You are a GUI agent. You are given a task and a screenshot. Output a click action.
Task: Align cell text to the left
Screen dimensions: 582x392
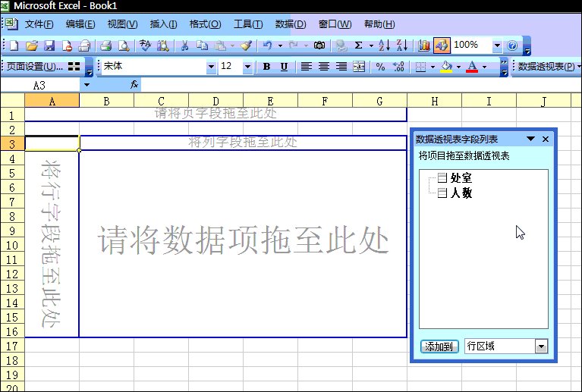click(x=307, y=67)
